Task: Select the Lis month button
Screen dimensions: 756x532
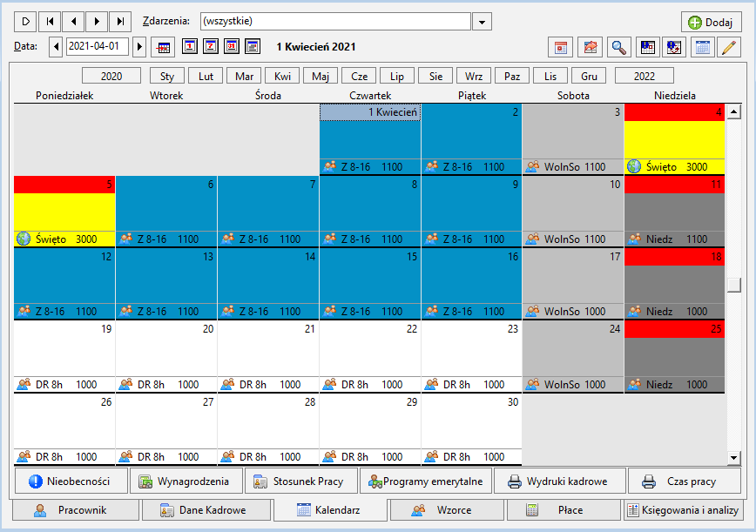Action: coord(550,76)
